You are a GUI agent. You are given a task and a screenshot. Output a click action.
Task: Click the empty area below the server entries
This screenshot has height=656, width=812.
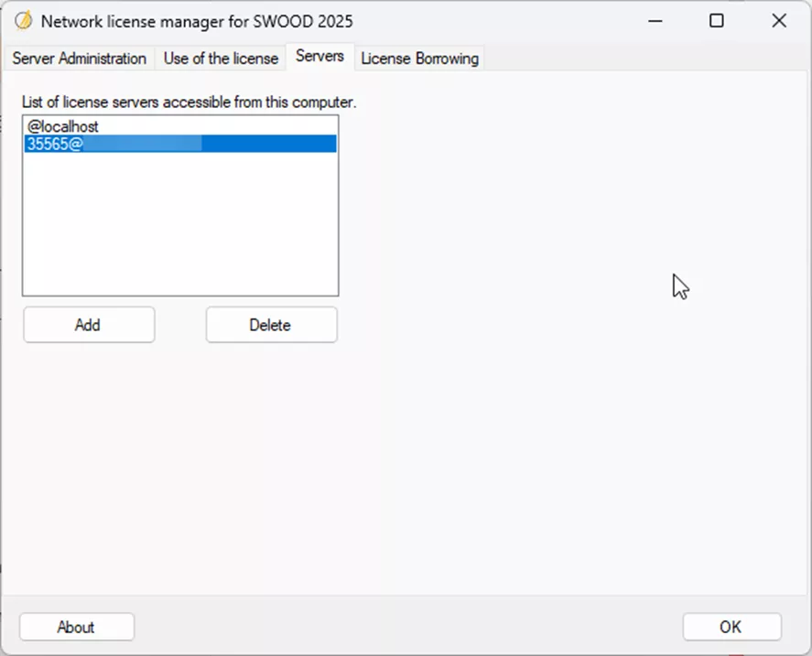(x=179, y=229)
